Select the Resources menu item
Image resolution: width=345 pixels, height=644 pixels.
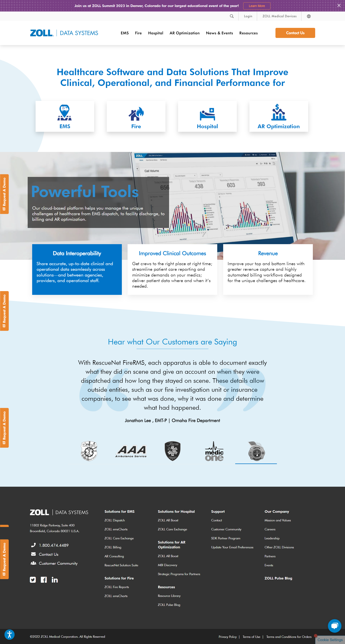coord(248,33)
